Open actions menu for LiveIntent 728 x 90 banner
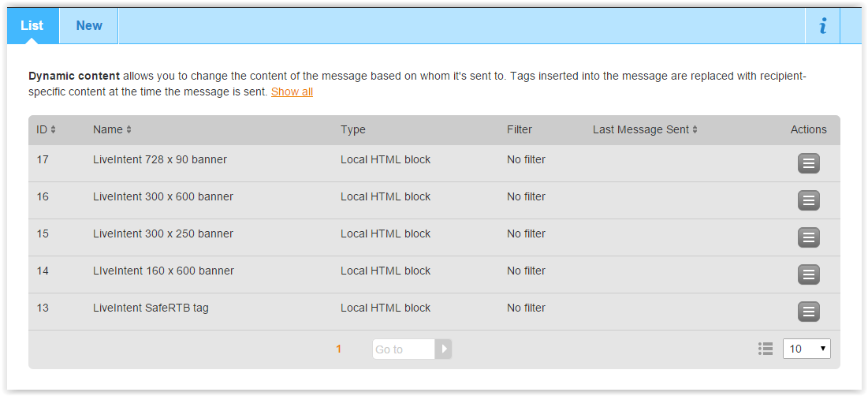The image size is (868, 396). [808, 163]
